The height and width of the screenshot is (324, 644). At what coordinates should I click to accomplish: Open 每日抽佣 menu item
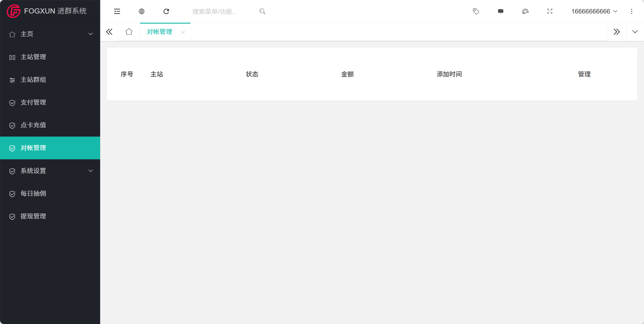(50, 193)
